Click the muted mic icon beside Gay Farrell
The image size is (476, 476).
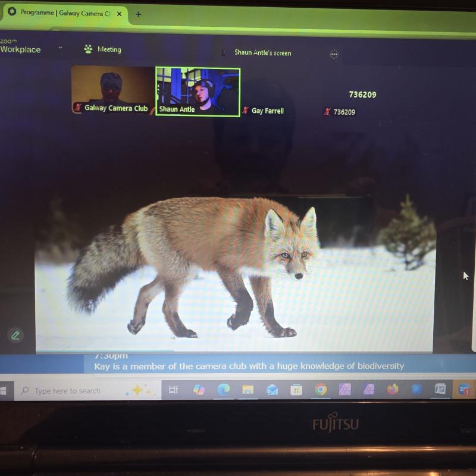pyautogui.click(x=245, y=111)
